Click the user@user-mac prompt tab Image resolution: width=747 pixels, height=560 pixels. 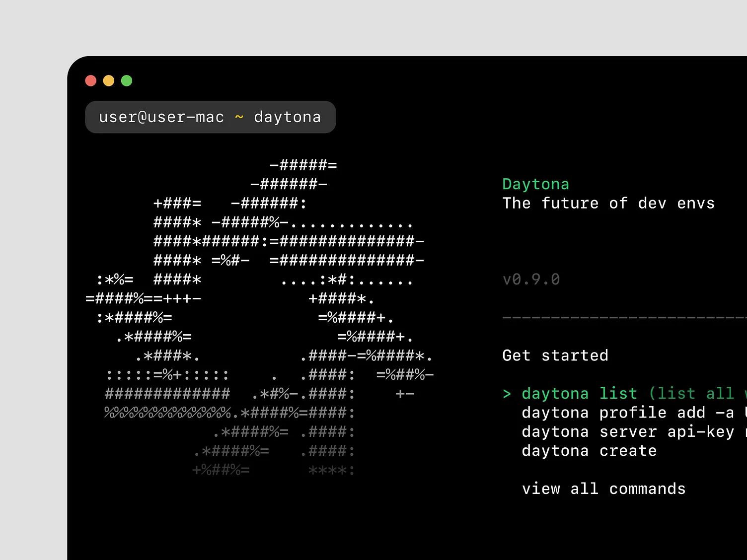coord(161,117)
